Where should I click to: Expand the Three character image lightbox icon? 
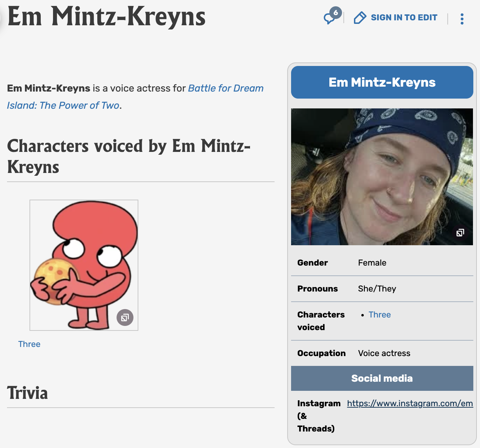(125, 317)
